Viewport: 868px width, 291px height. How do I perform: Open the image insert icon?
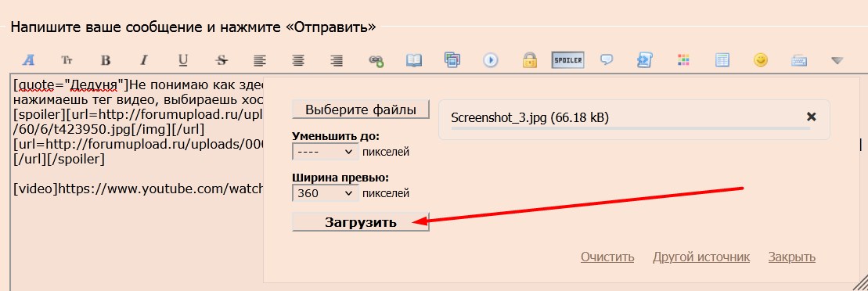[x=452, y=59]
